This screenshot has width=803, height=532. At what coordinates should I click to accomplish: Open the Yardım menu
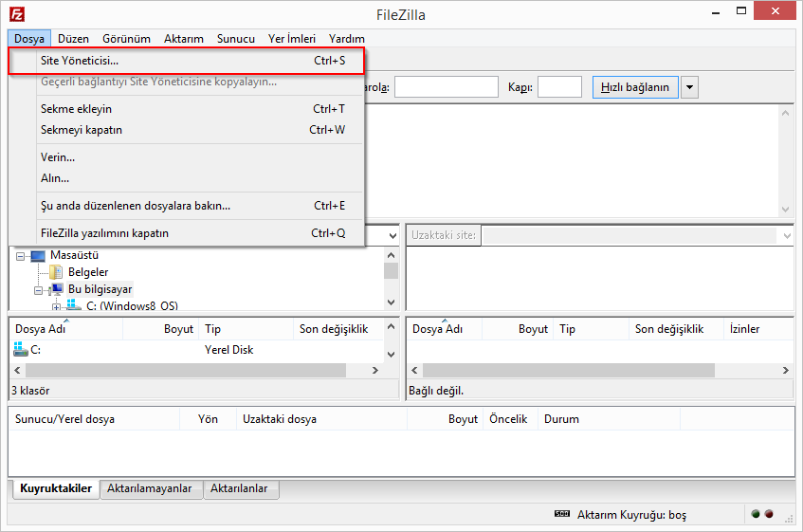click(x=347, y=38)
